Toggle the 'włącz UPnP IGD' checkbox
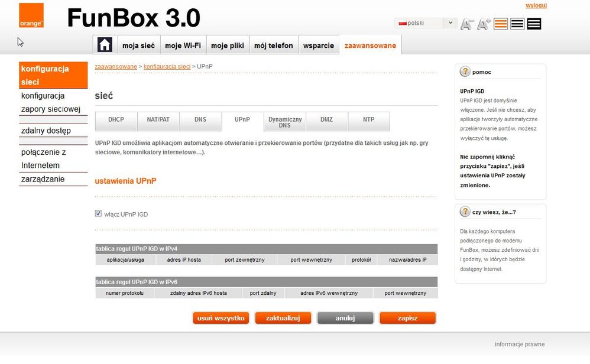The image size is (590, 364). point(98,213)
